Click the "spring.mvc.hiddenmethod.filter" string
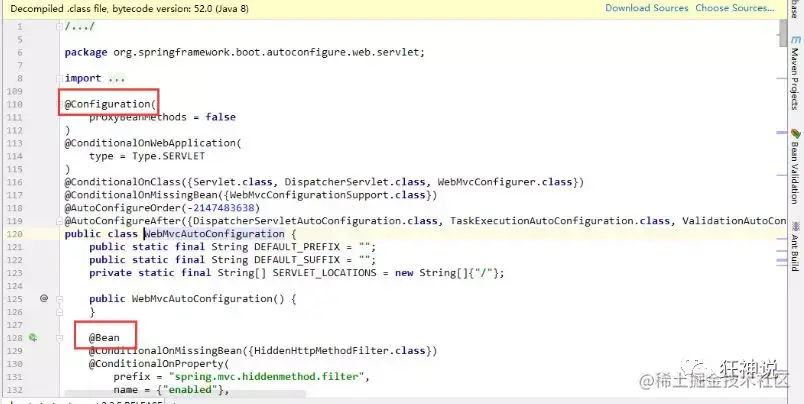This screenshot has height=404, width=804. point(269,377)
